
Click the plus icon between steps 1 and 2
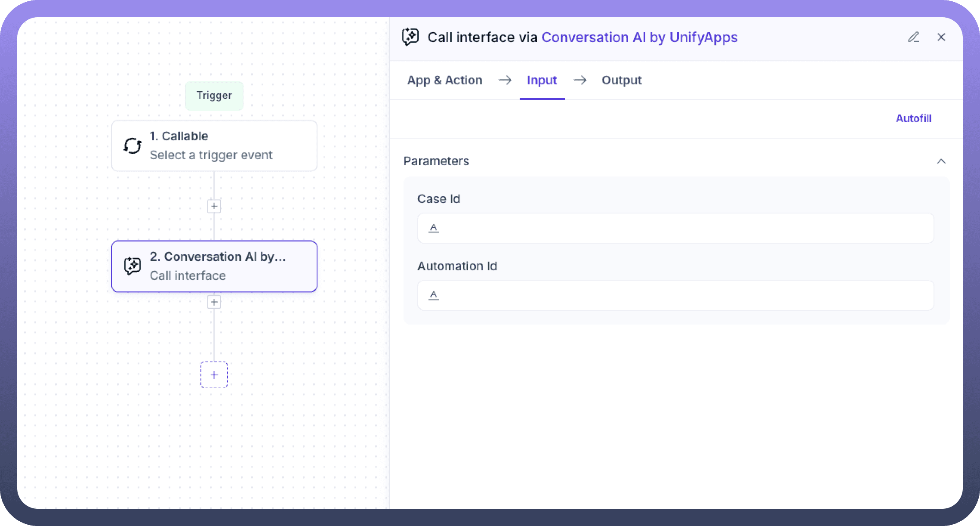click(214, 206)
